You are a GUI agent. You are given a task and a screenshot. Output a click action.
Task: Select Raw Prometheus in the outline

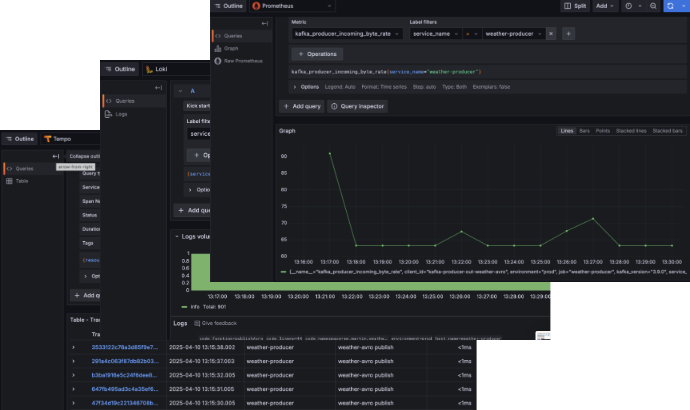coord(242,61)
